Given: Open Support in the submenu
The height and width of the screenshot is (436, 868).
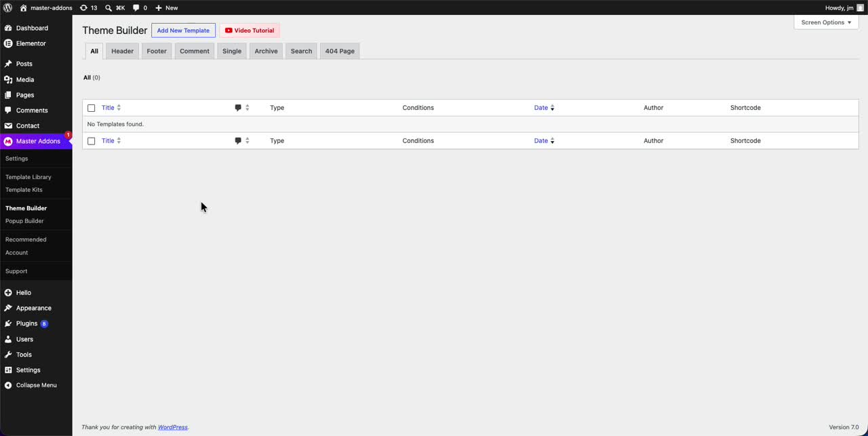Looking at the screenshot, I should 16,271.
